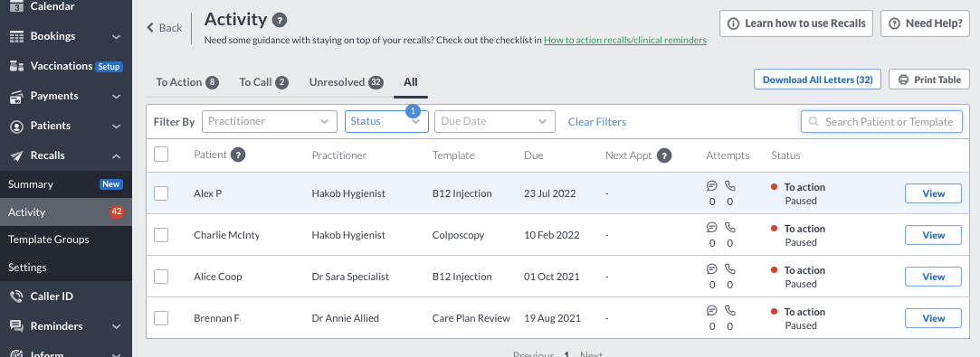View the Alex P recall
Image resolution: width=980 pixels, height=357 pixels.
coord(933,193)
